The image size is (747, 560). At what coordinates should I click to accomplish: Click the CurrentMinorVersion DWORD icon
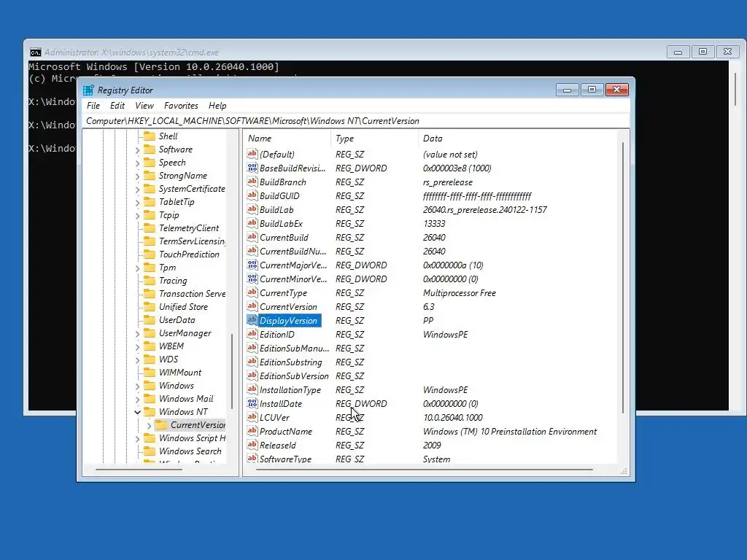click(252, 279)
